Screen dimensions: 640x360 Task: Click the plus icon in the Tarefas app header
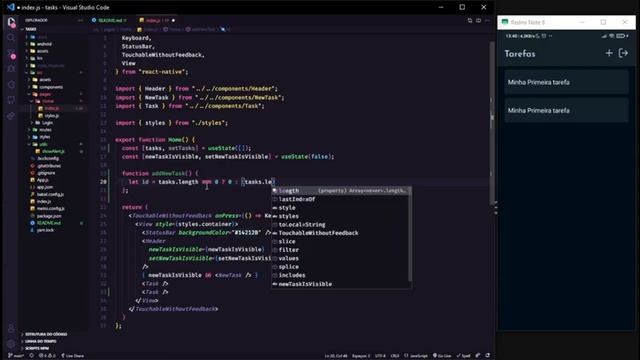coord(609,53)
